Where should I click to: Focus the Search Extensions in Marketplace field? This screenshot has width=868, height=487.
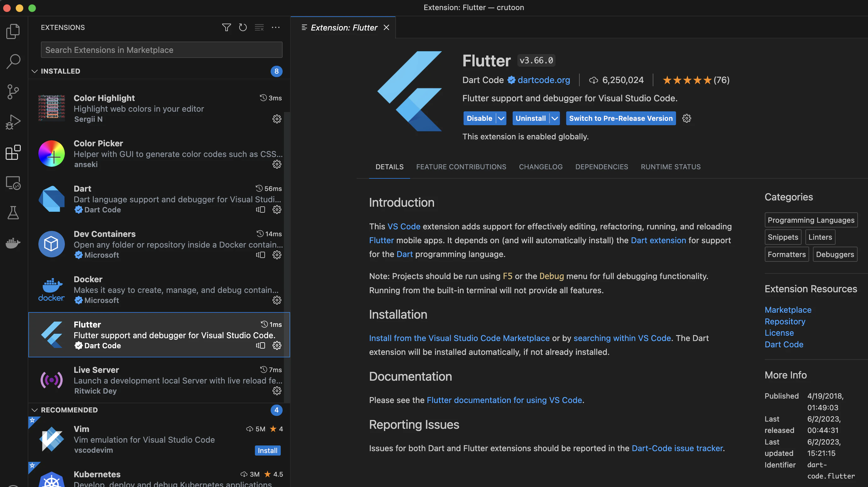pyautogui.click(x=161, y=50)
